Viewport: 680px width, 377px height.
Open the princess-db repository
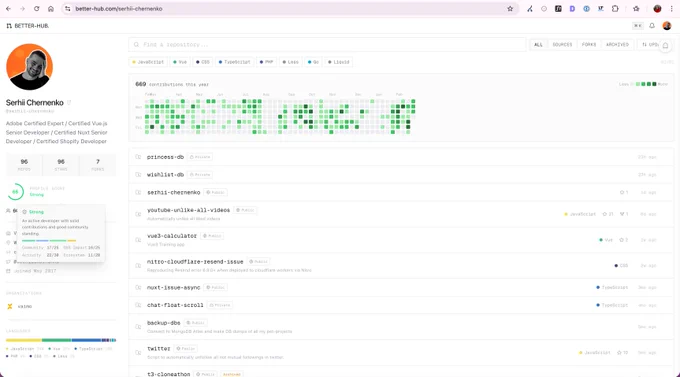point(165,157)
